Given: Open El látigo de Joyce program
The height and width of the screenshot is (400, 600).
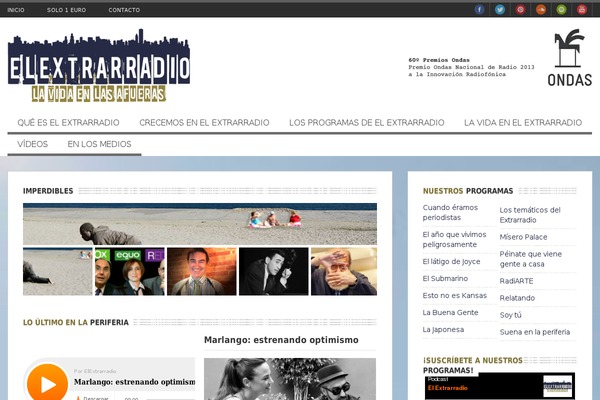Looking at the screenshot, I should [x=451, y=261].
